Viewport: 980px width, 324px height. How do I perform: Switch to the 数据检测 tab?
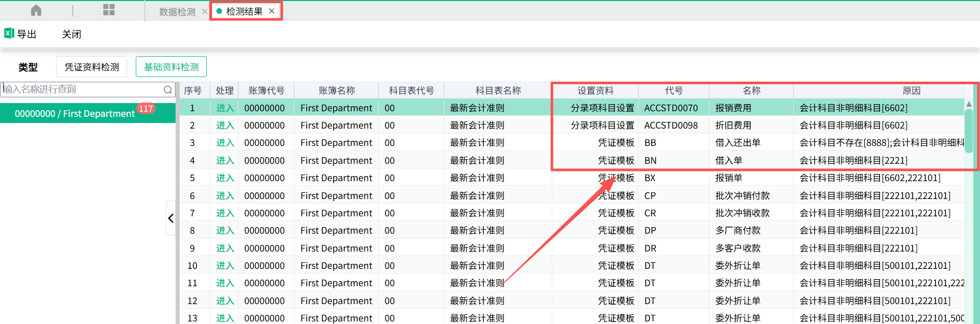pos(177,12)
